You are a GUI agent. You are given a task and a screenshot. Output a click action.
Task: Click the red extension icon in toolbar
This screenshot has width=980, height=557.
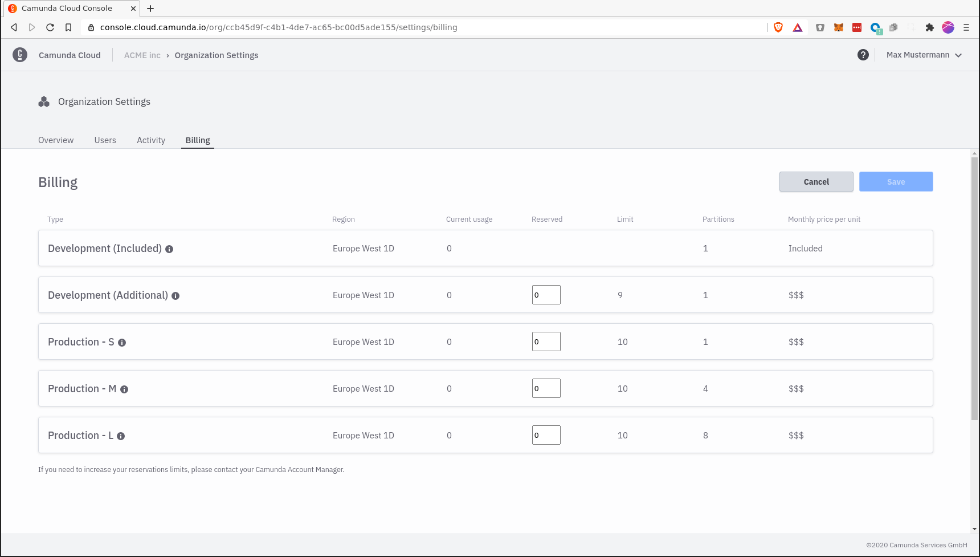pyautogui.click(x=857, y=27)
